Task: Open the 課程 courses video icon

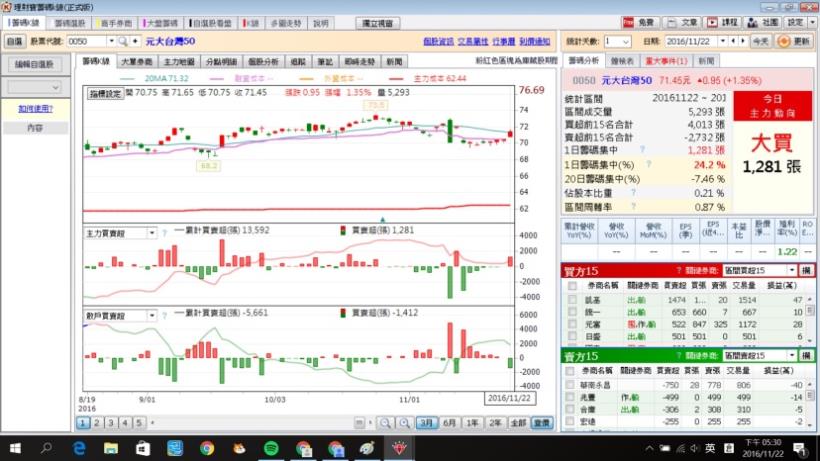Action: (722, 22)
